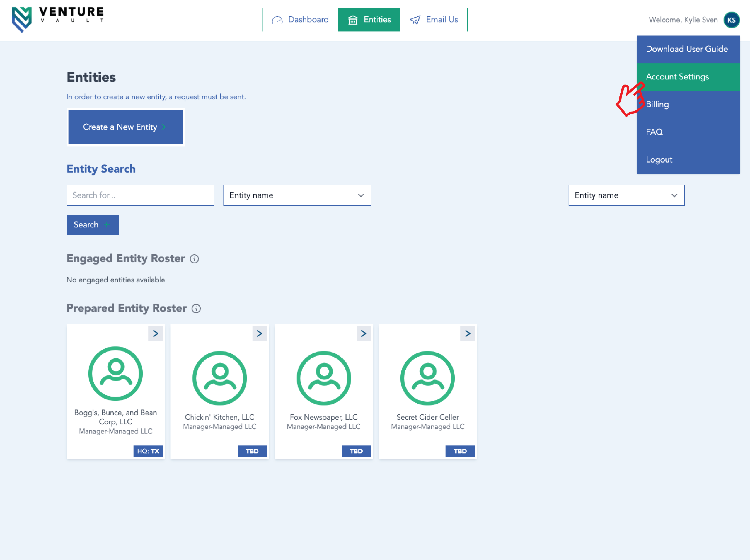Screen dimensions: 750x560
Task: Click Download User Guide menu item
Action: (x=688, y=49)
